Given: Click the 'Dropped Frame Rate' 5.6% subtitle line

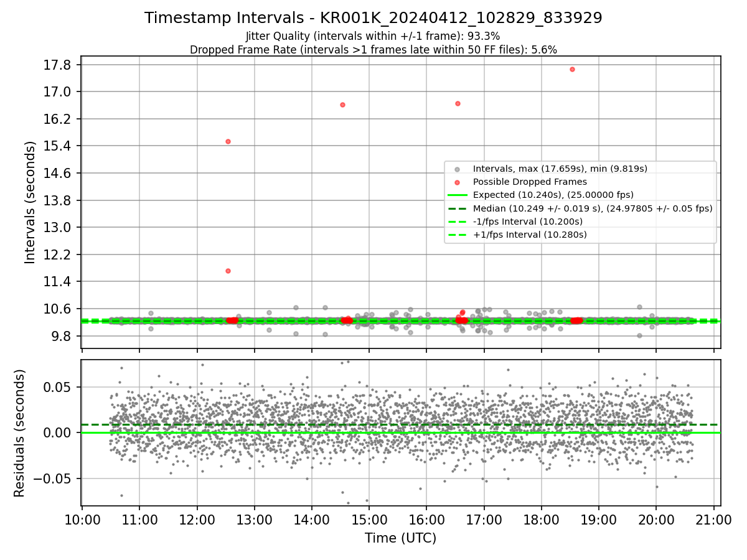Looking at the screenshot, I should click(374, 50).
